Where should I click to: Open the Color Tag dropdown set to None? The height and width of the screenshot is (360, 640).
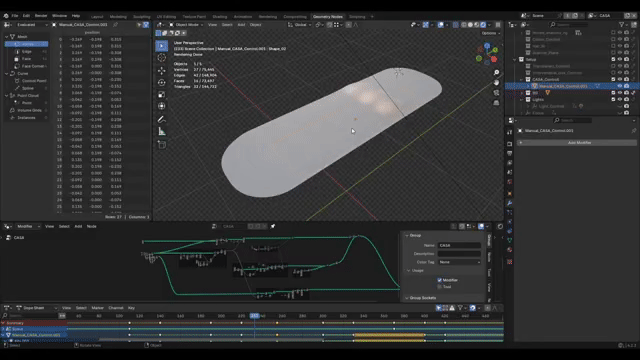pos(459,262)
